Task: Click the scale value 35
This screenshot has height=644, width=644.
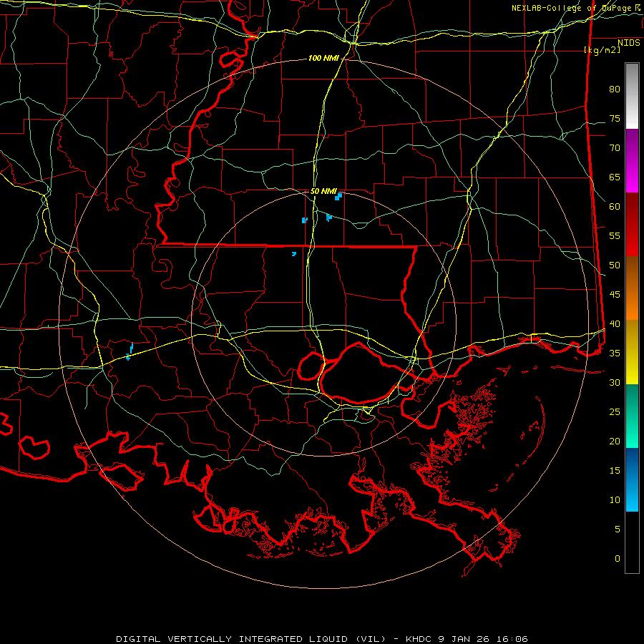Action: (615, 353)
